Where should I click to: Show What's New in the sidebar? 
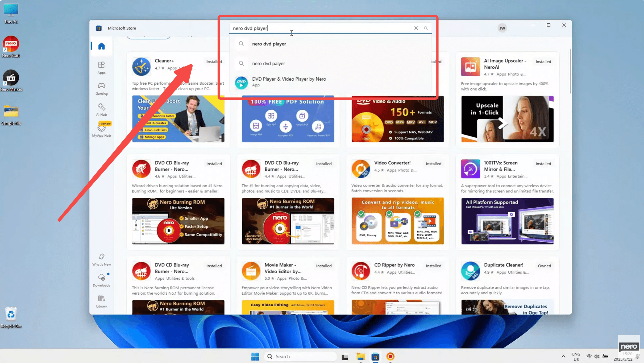tap(101, 259)
